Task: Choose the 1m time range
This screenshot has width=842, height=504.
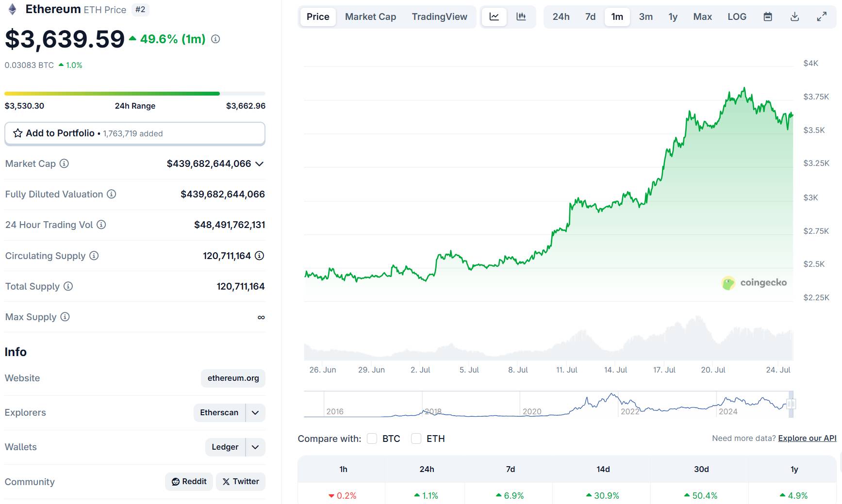Action: pos(617,16)
